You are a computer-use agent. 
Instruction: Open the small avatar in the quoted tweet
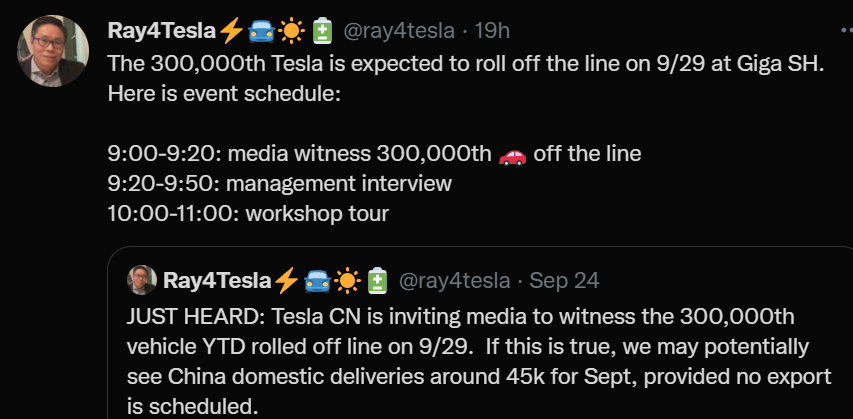click(x=141, y=280)
